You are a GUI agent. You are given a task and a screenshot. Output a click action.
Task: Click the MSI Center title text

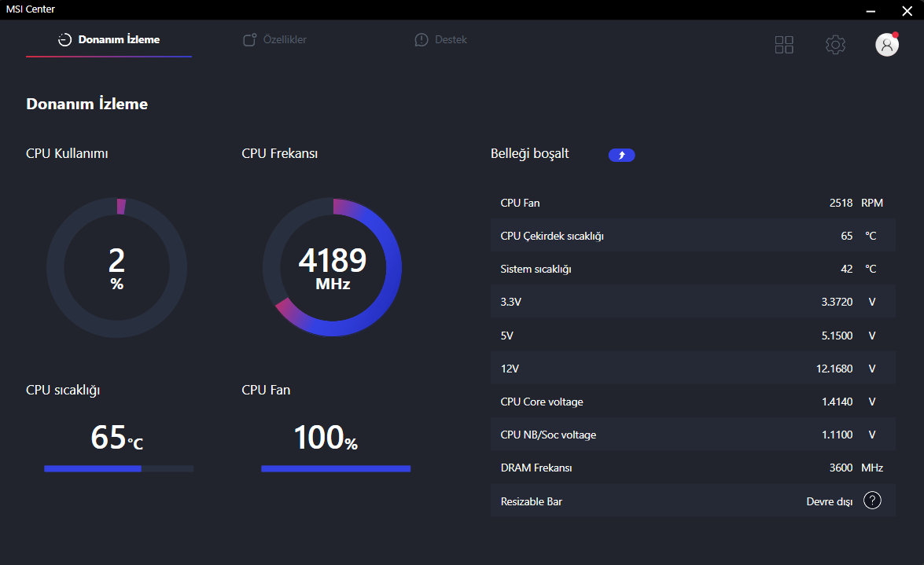(30, 9)
